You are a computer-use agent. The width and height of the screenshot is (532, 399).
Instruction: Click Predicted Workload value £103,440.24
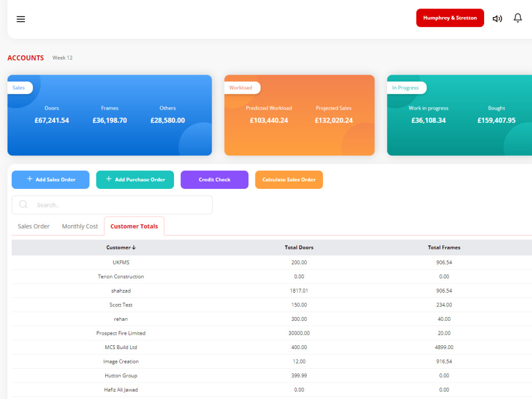coord(269,120)
